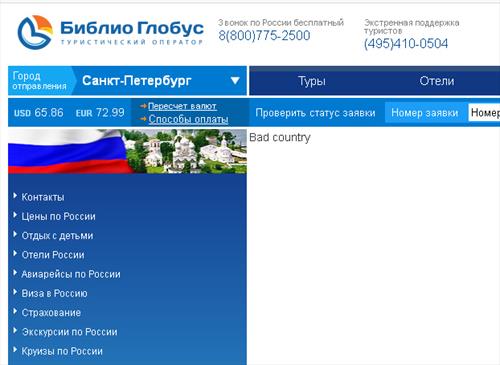Click the Библио Глобус brand name text

[x=132, y=28]
